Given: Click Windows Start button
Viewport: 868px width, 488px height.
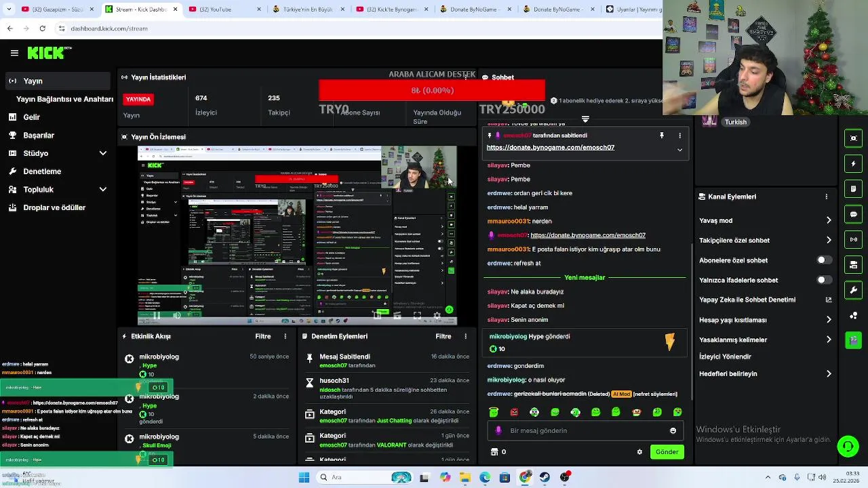Looking at the screenshot, I should tap(304, 477).
